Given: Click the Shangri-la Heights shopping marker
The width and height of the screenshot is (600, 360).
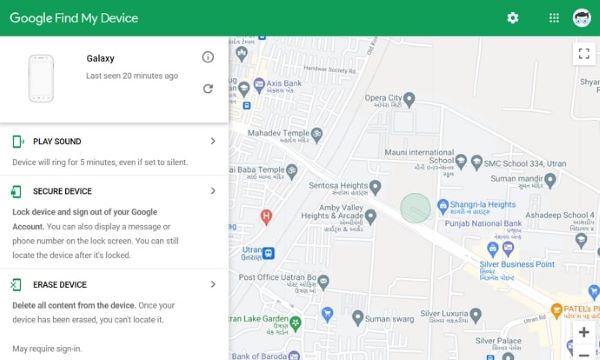Looking at the screenshot, I should click(x=443, y=207).
